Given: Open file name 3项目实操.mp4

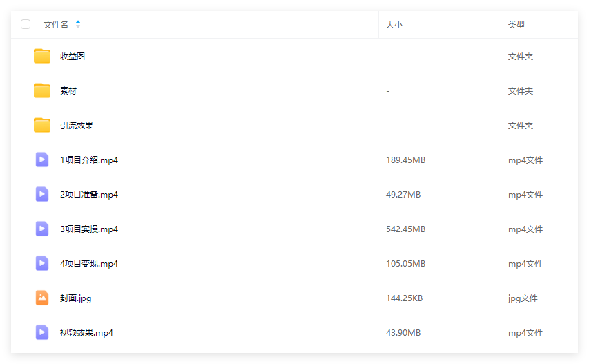Looking at the screenshot, I should 89,229.
